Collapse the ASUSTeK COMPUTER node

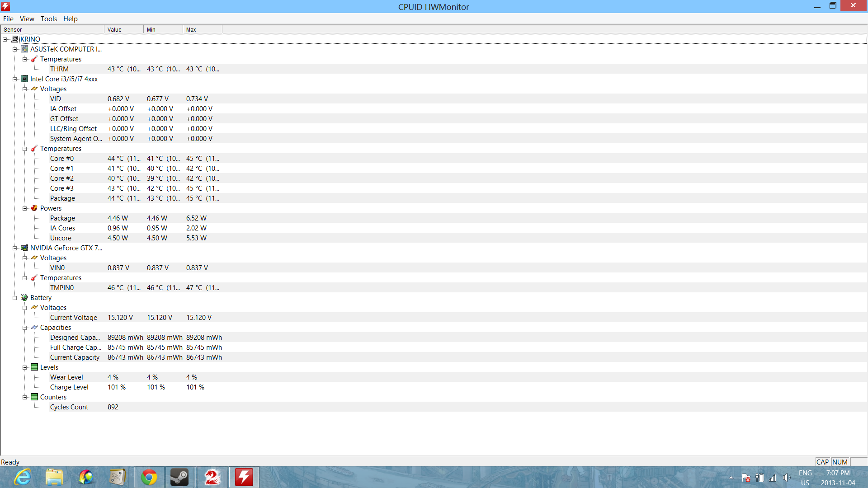point(15,49)
